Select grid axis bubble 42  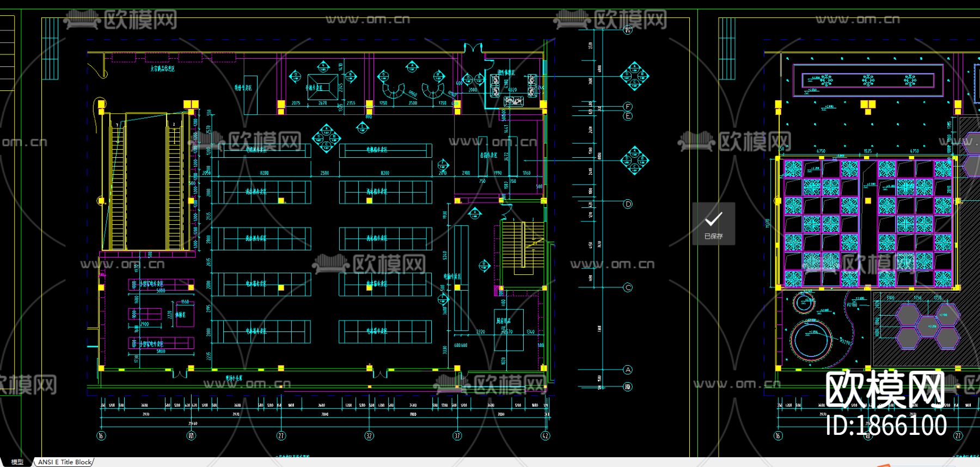pyautogui.click(x=545, y=435)
